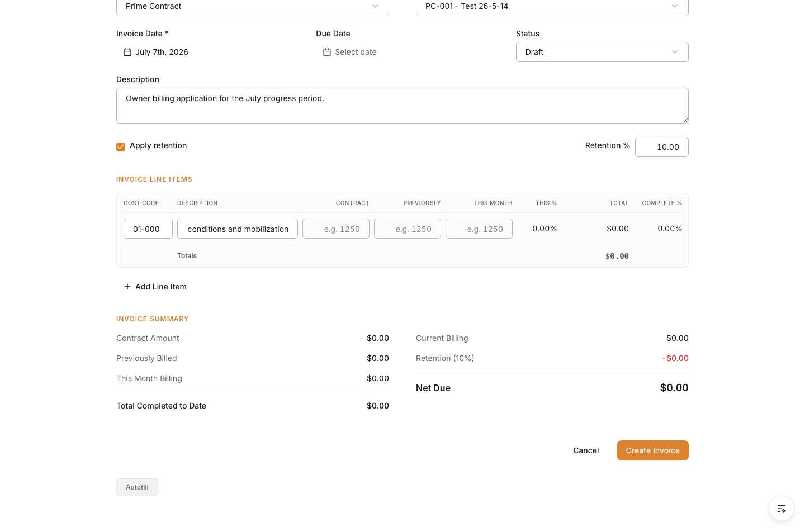805x532 pixels.
Task: Click the Cancel button
Action: 586,450
